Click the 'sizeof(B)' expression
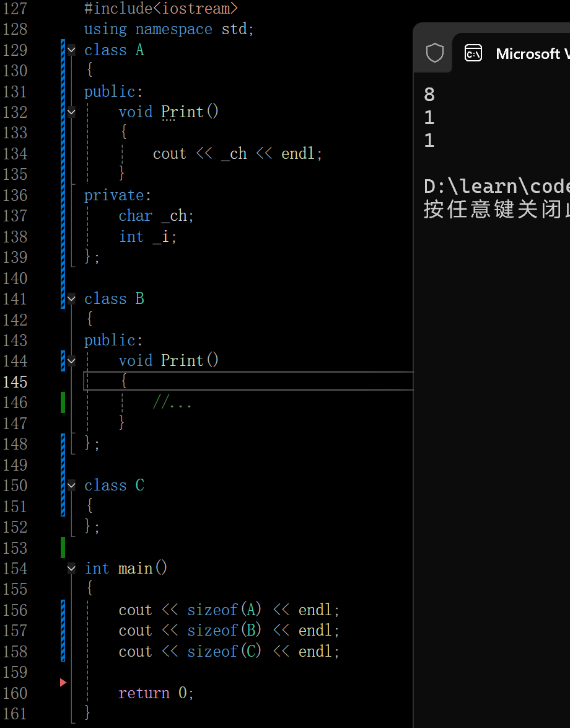 point(224,630)
